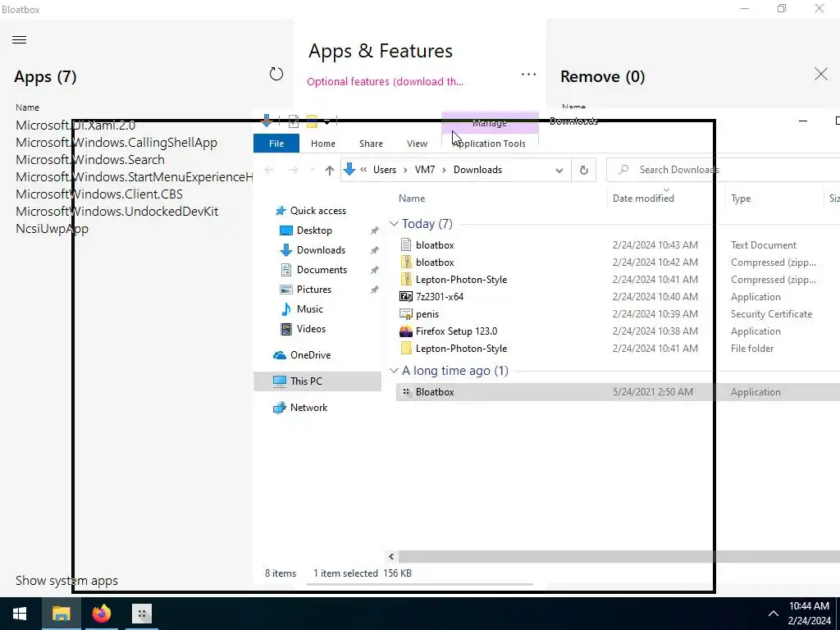Select Microsoft.Windows.CallingShellApp in Bloatbox list
This screenshot has width=840, height=630.
coord(116,143)
